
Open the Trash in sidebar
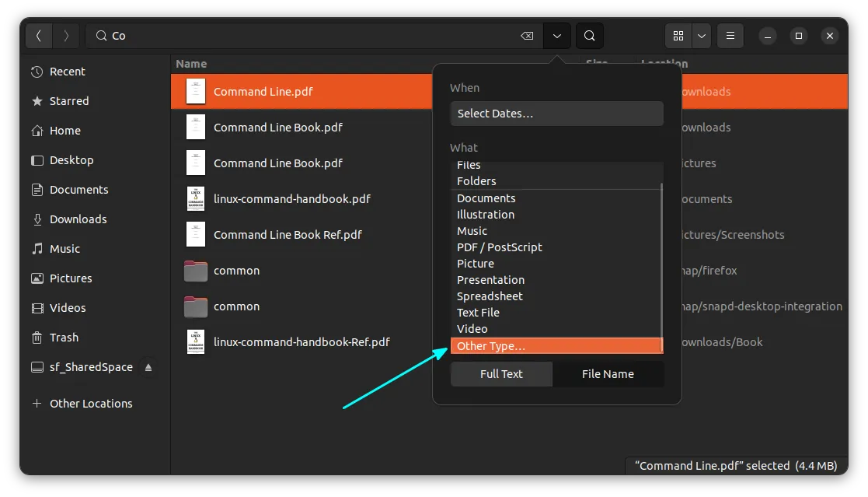point(64,338)
